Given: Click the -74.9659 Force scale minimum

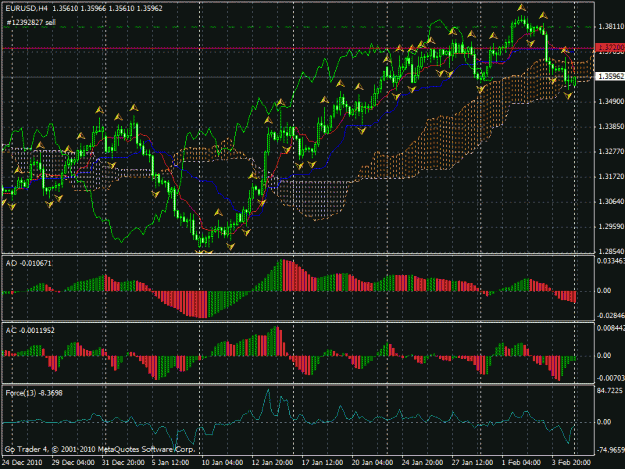Looking at the screenshot, I should 610,450.
